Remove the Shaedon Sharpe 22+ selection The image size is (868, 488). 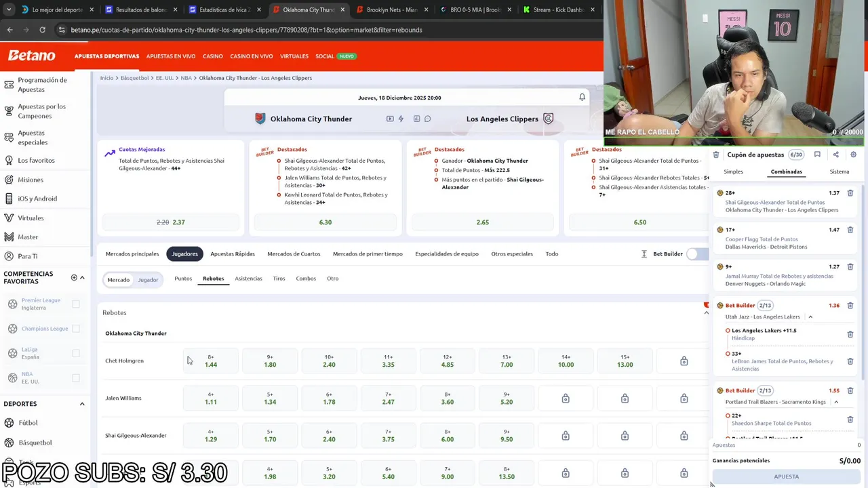click(x=850, y=420)
